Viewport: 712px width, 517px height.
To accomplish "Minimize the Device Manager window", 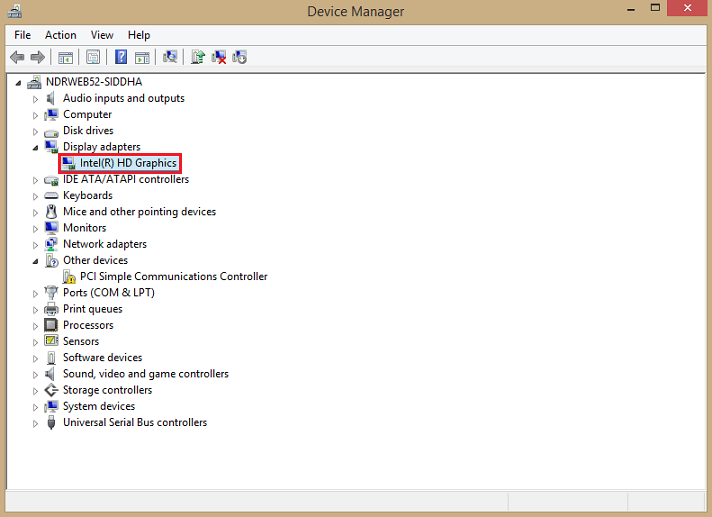I will coord(631,9).
